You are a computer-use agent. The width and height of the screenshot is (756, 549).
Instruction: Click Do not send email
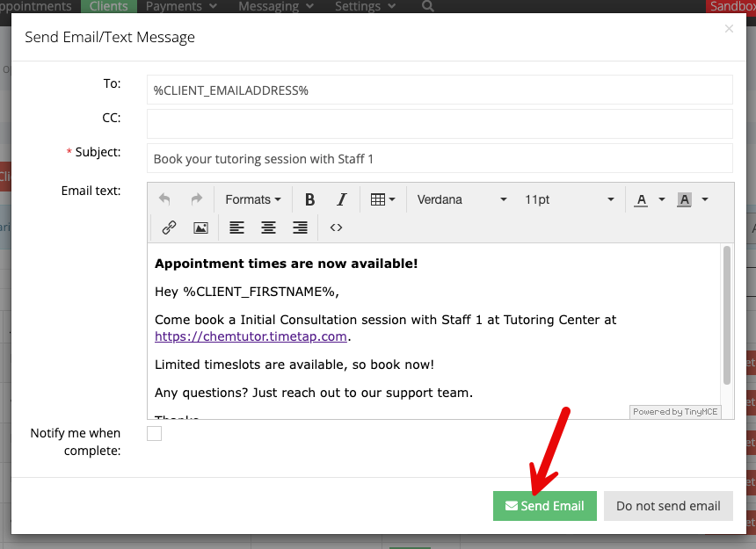click(668, 506)
